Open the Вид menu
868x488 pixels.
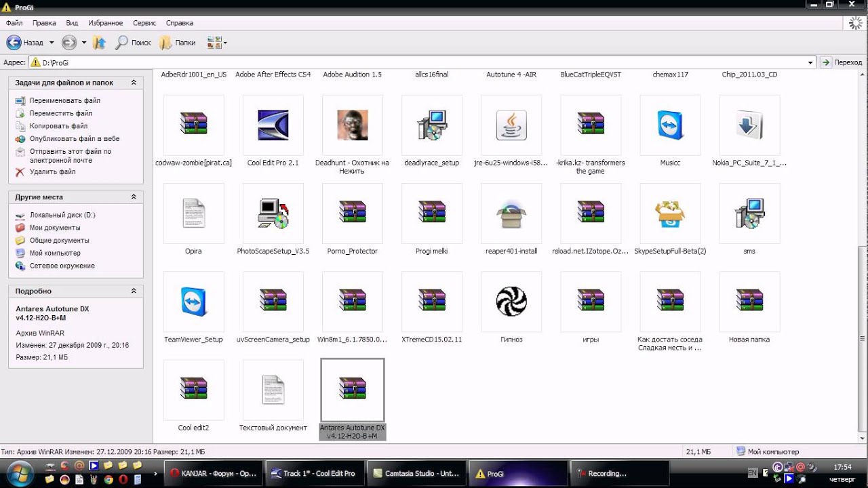coord(72,23)
